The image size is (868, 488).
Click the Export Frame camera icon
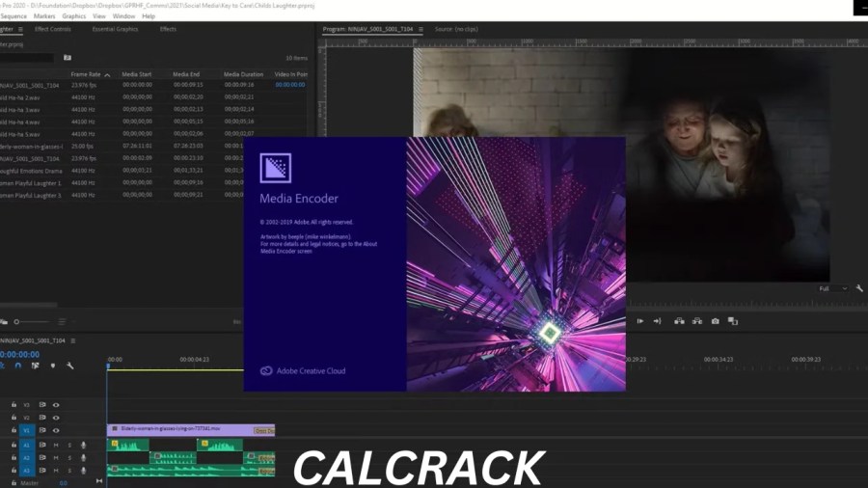[716, 321]
